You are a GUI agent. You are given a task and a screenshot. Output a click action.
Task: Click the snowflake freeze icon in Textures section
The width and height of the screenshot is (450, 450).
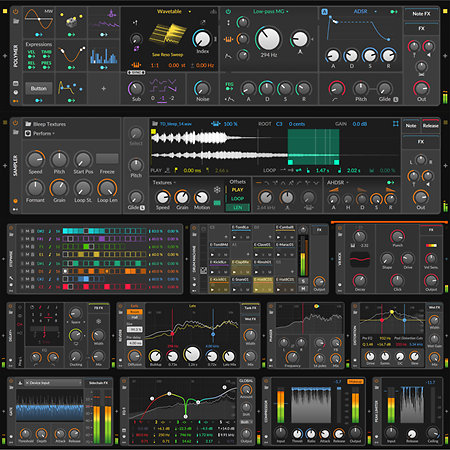217,190
